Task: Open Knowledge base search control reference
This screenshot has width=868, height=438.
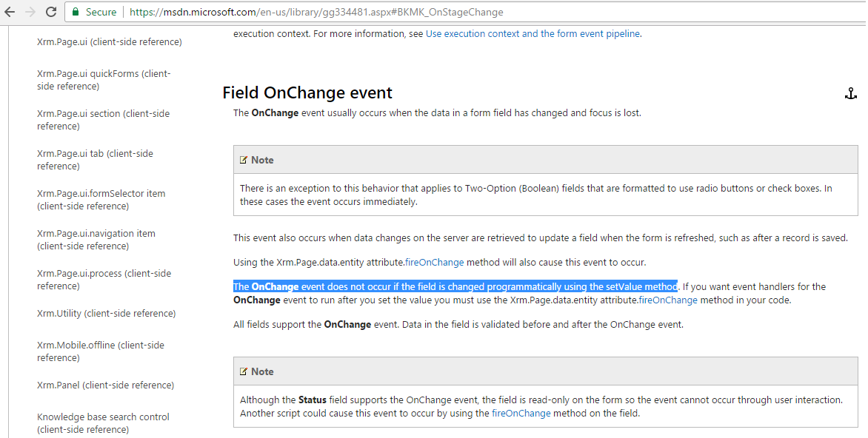Action: click(103, 423)
